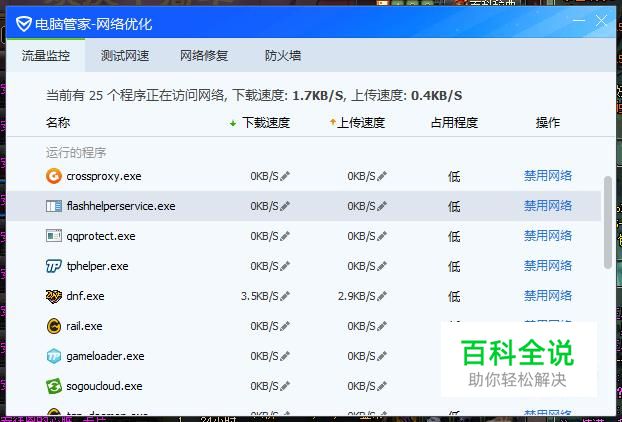Edit download limit pencil for sogoucloud.exe
This screenshot has height=422, width=622.
[285, 386]
